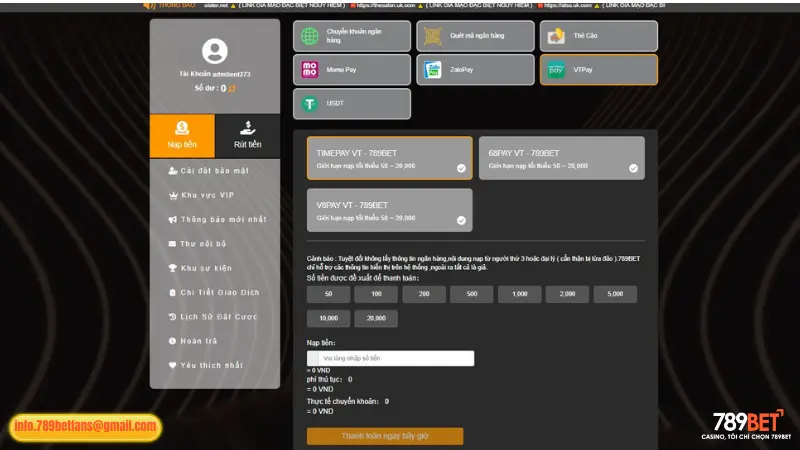Image resolution: width=800 pixels, height=450 pixels.
Task: Pick the 20,000 amount preset
Action: point(377,318)
